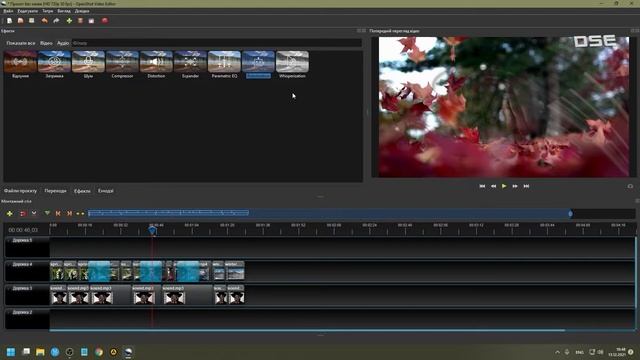Switch to the Емодзі tab
Screen dimensions: 640x360
106,191
